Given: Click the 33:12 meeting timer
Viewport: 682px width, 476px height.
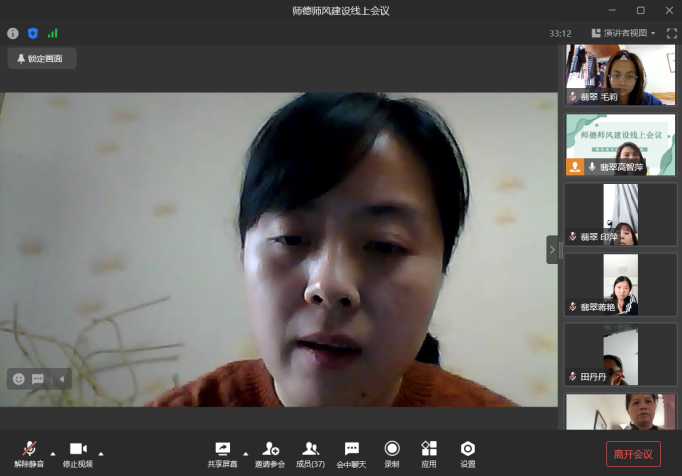Looking at the screenshot, I should (560, 34).
